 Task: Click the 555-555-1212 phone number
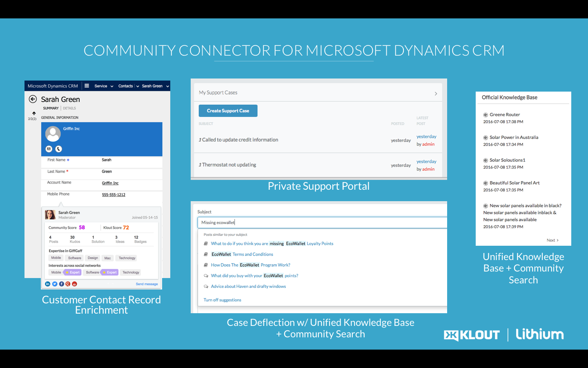[x=114, y=195]
